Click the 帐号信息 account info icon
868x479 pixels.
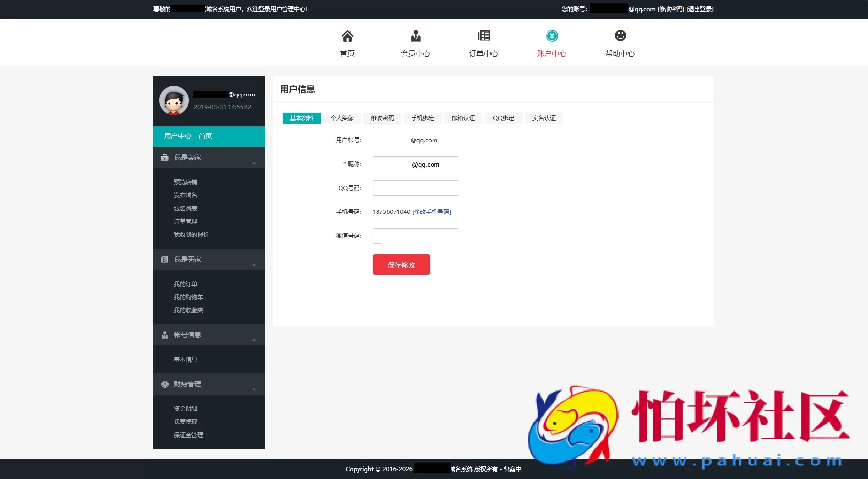coord(165,335)
